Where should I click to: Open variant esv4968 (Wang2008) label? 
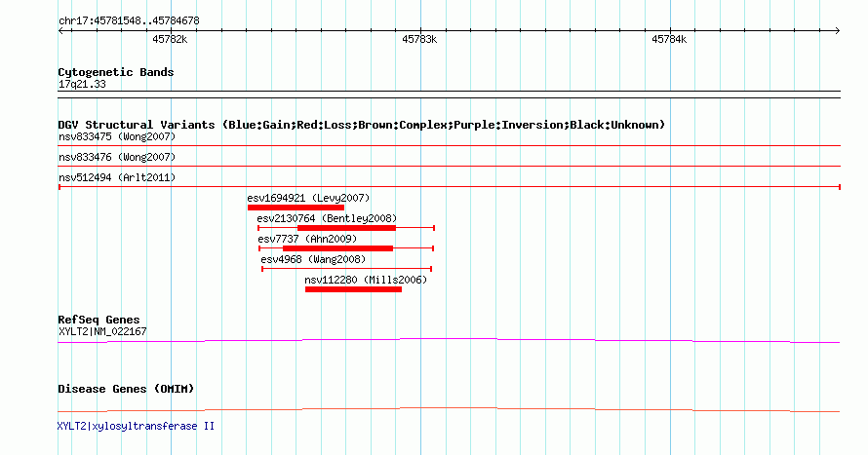tap(313, 259)
